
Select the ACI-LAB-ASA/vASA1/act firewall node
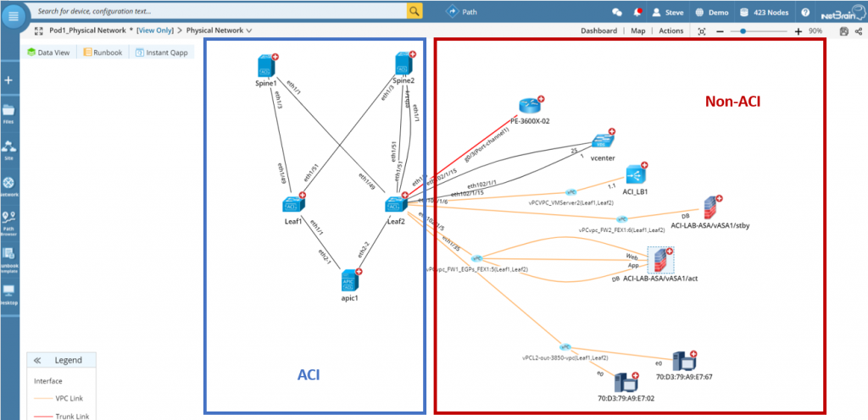[x=659, y=260]
